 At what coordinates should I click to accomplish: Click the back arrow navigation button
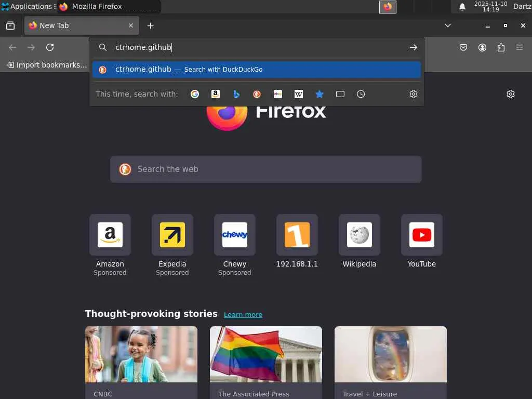point(12,47)
